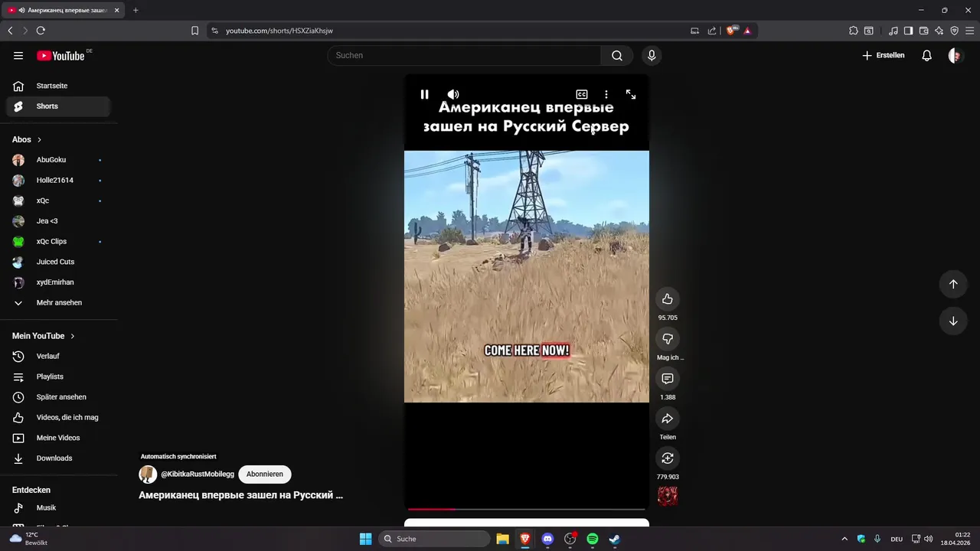Seek in the red Short progress bar
The height and width of the screenshot is (551, 980).
click(x=527, y=509)
